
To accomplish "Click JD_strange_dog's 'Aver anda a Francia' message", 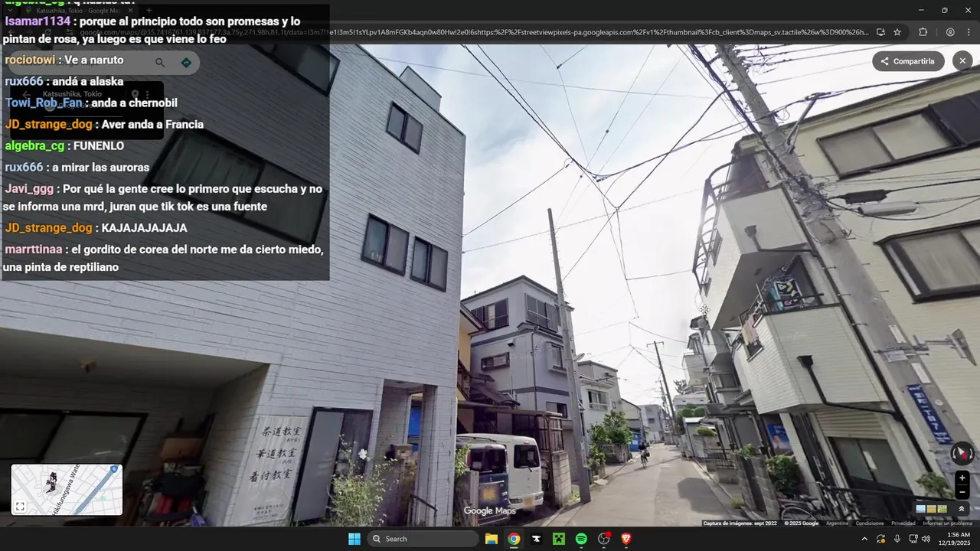I will click(104, 124).
